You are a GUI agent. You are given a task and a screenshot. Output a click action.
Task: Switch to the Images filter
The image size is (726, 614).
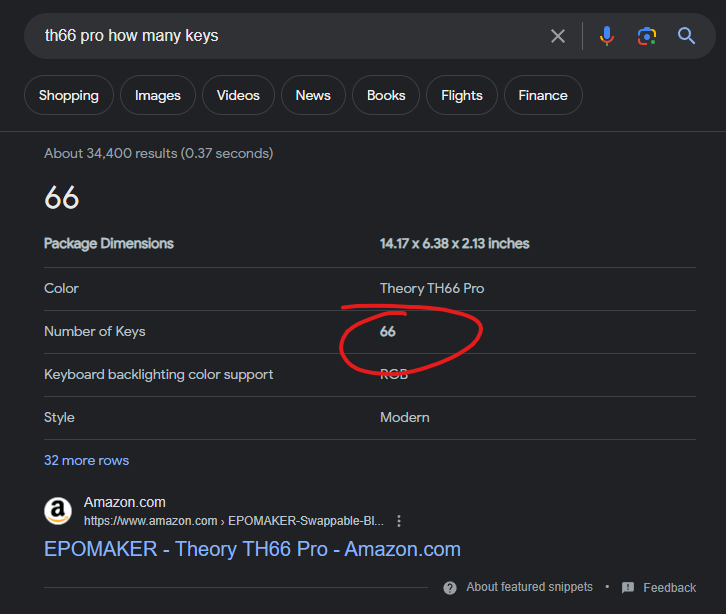[x=158, y=95]
